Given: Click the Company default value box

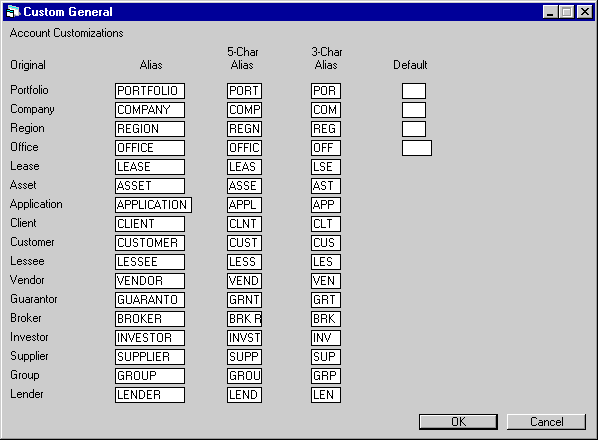Looking at the screenshot, I should coord(414,110).
